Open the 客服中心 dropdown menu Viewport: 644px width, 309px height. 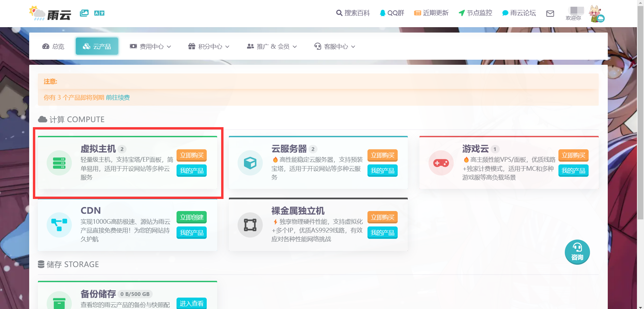pyautogui.click(x=335, y=46)
